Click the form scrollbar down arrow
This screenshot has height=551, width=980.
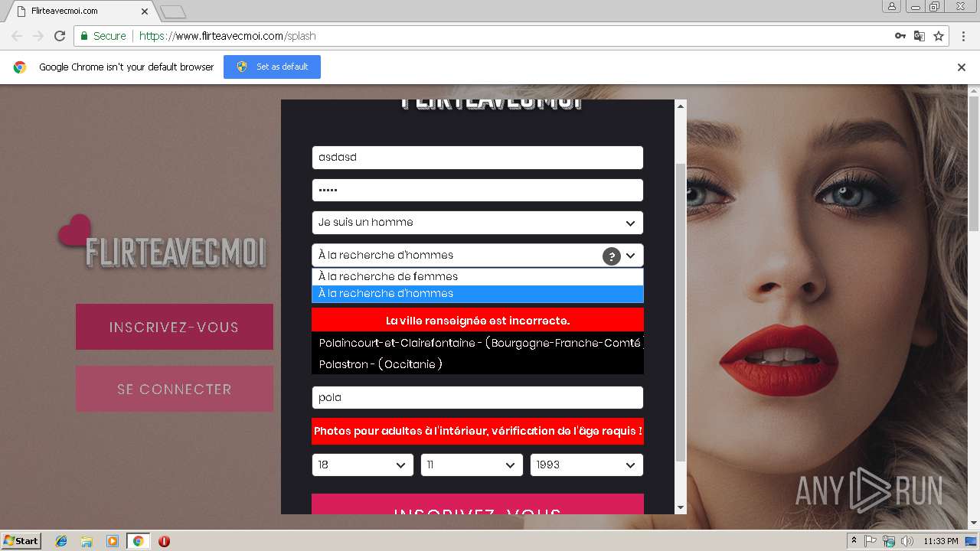[680, 507]
